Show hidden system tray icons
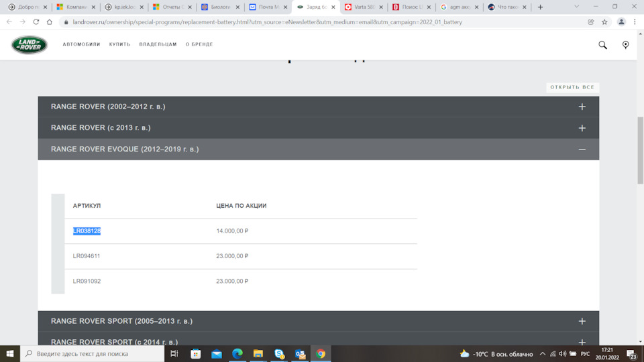This screenshot has width=644, height=362. (x=543, y=354)
